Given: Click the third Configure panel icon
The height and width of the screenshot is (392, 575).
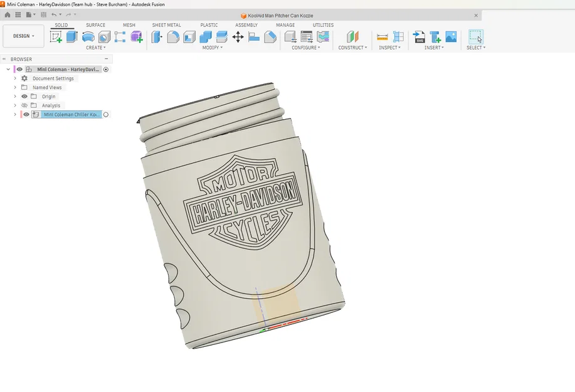Looking at the screenshot, I should [323, 36].
